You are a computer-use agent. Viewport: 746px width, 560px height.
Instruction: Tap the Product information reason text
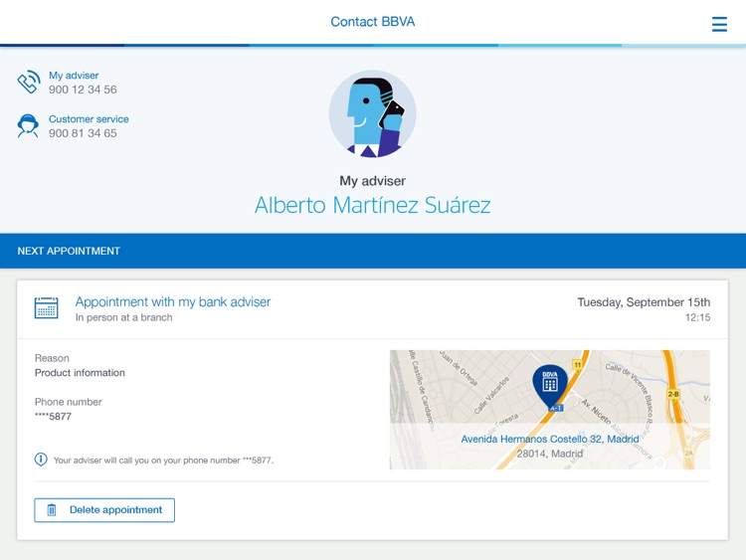click(x=80, y=373)
